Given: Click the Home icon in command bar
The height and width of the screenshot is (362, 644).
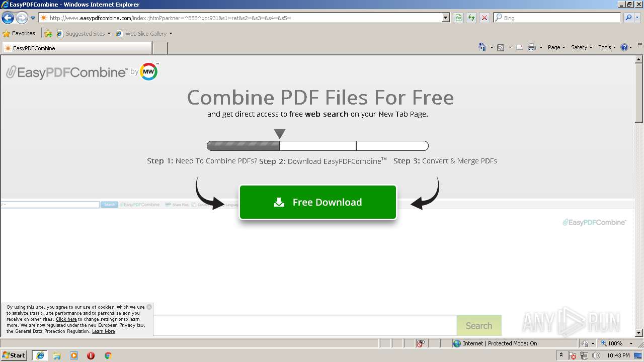Looking at the screenshot, I should pyautogui.click(x=482, y=47).
